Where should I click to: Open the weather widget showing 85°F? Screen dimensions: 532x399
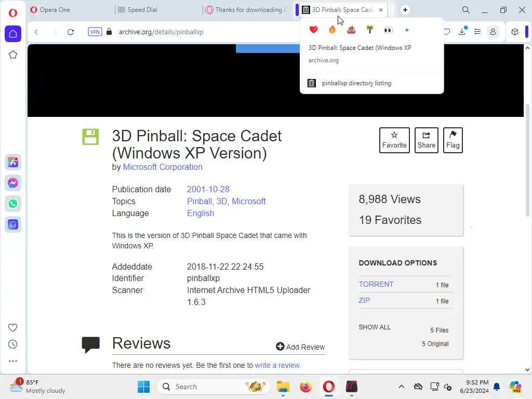(x=37, y=387)
